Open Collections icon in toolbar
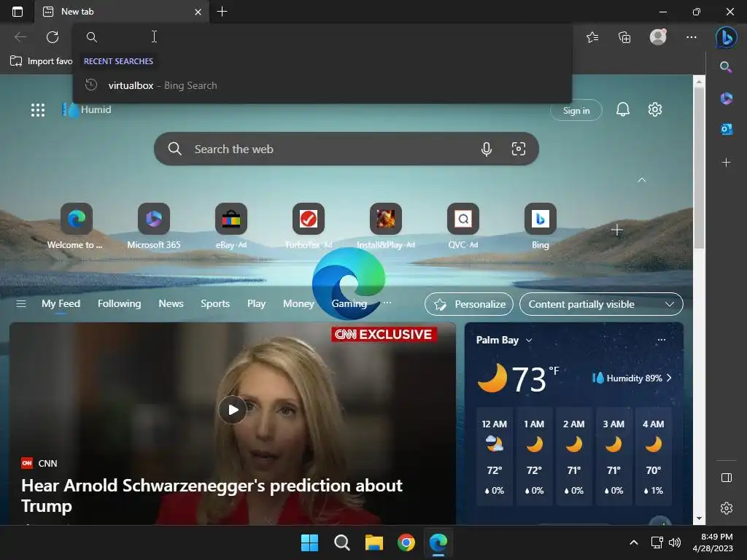The image size is (747, 560). (x=624, y=36)
